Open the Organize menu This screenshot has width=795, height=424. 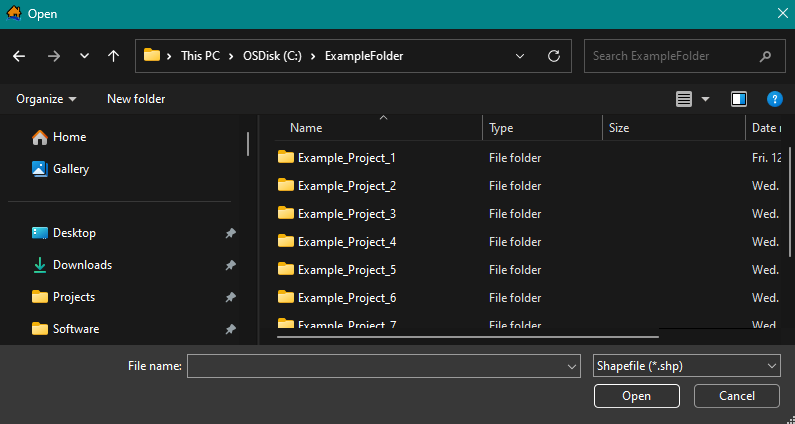coord(46,99)
